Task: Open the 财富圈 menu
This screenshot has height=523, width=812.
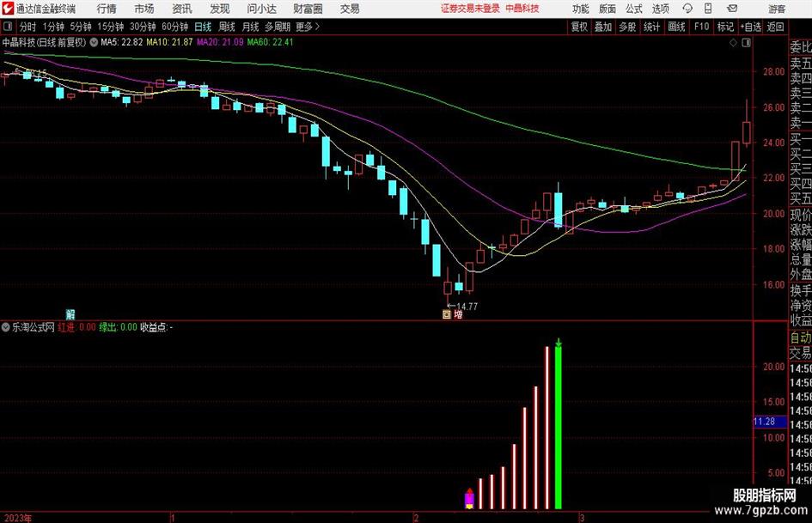Action: [308, 9]
